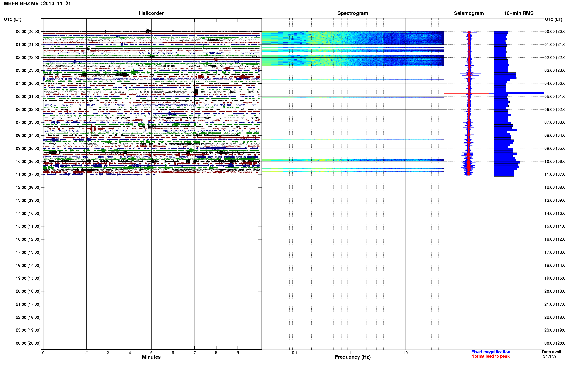588x368 pixels.
Task: Click the 'Frequency (Hz)' axis title
Action: coord(353,357)
